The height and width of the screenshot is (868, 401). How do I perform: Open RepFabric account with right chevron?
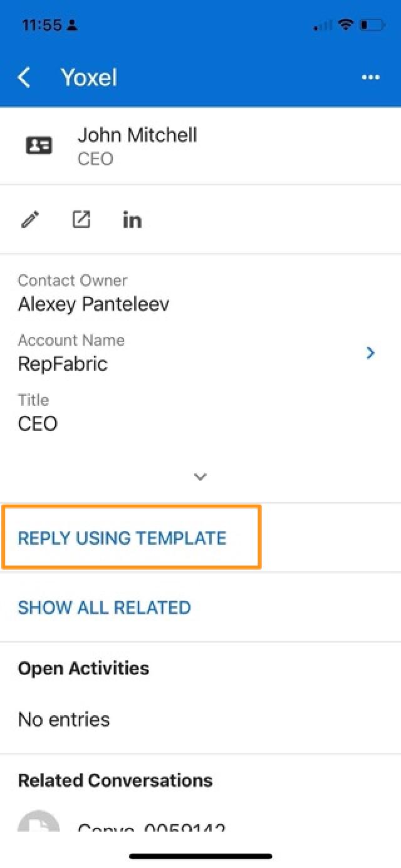(x=370, y=353)
